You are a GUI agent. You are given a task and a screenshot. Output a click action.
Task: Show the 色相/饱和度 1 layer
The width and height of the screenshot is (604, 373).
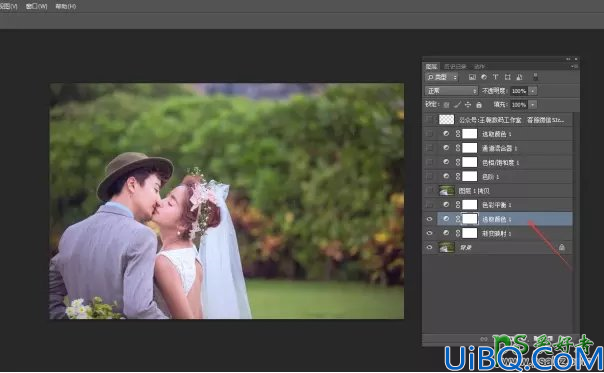coord(429,162)
